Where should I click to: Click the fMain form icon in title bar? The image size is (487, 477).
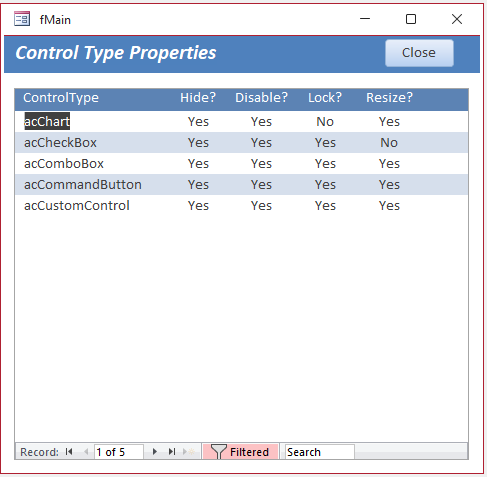(22, 19)
